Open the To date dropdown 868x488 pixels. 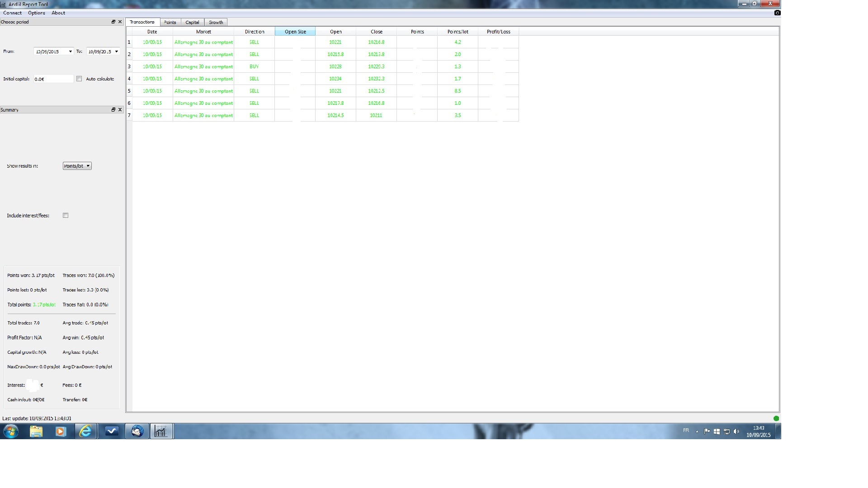tap(116, 52)
